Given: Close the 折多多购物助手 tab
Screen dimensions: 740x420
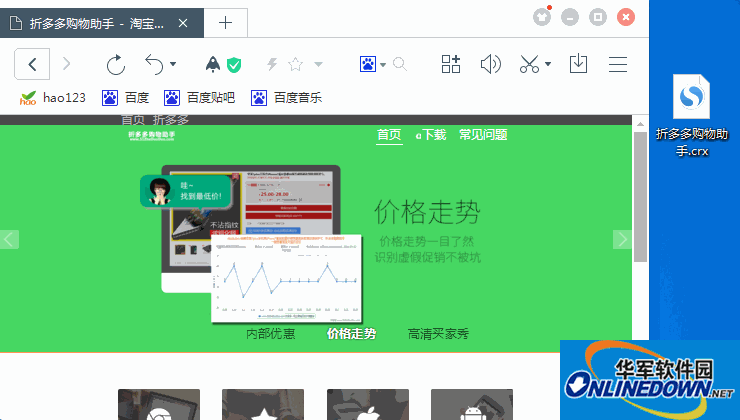Looking at the screenshot, I should (x=183, y=23).
